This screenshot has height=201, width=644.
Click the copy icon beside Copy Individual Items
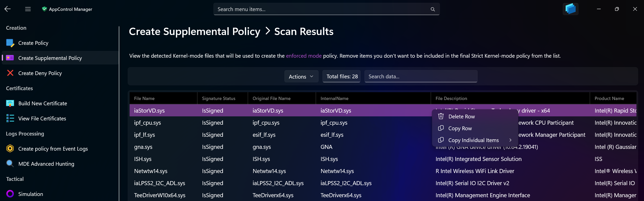coord(441,140)
